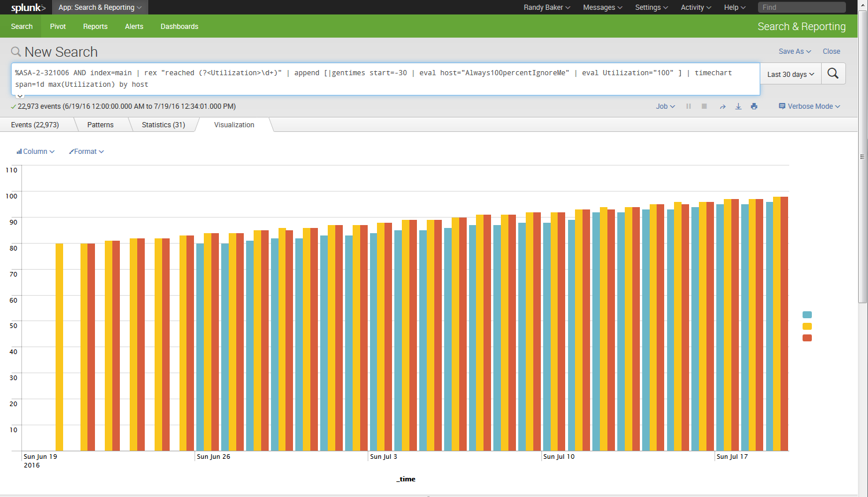Close the current search
This screenshot has width=868, height=497.
click(x=832, y=51)
